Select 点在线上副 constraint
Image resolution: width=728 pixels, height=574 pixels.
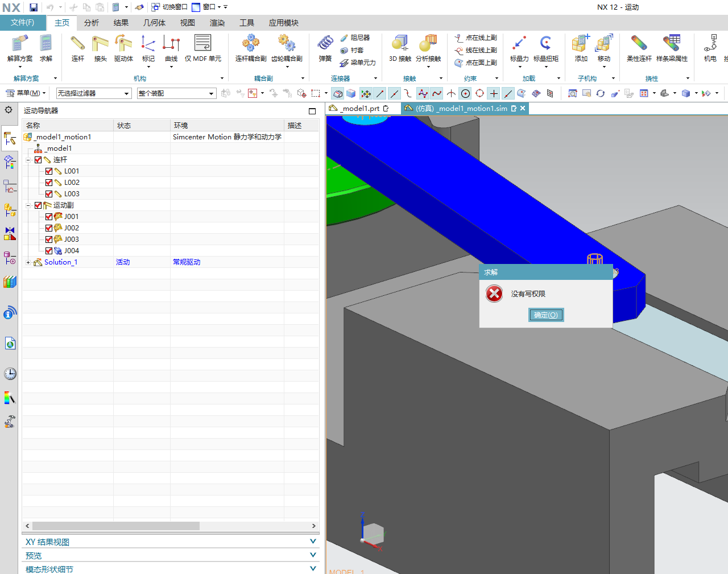pos(476,38)
